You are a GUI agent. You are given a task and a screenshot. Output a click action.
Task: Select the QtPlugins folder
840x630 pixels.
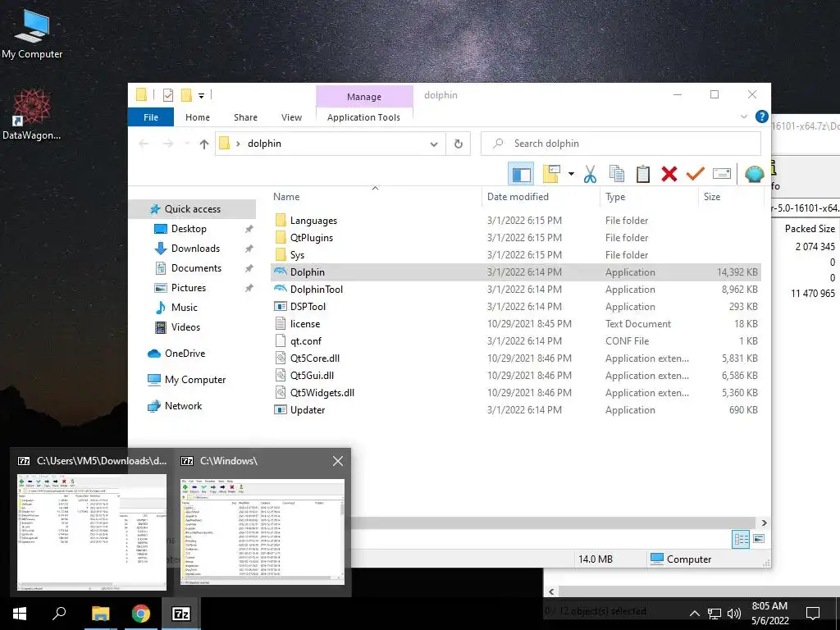click(516, 237)
